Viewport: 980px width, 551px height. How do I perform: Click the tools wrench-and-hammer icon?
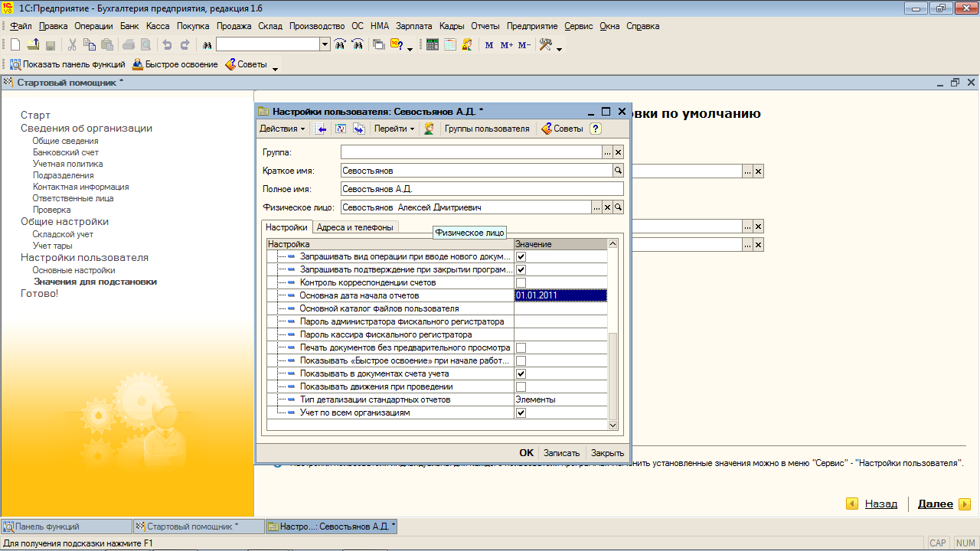546,45
